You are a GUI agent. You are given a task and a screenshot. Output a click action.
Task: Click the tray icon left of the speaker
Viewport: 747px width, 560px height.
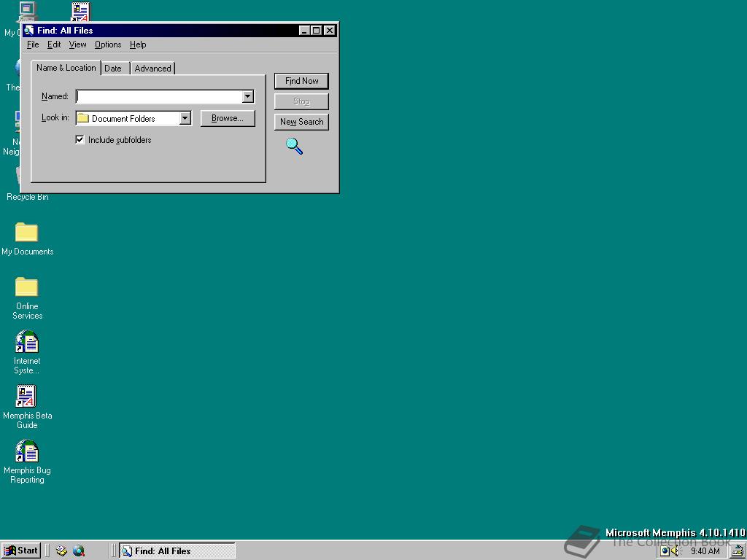click(x=665, y=551)
